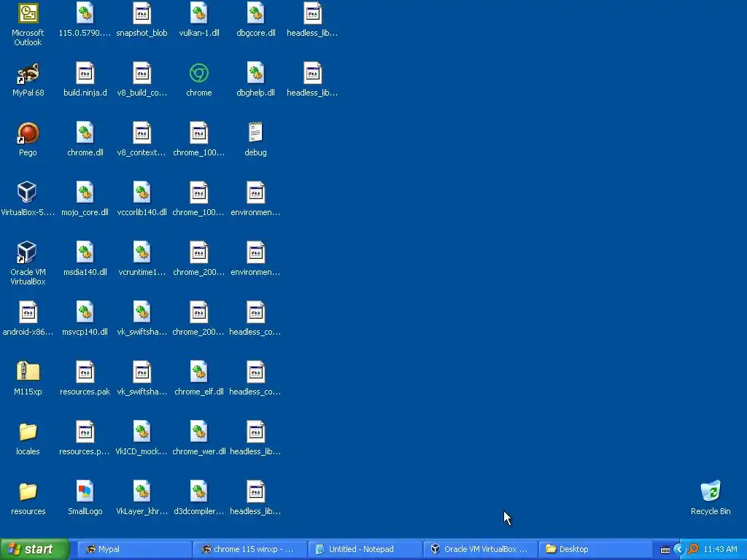Select the dbgcore.dll file icon

point(255,13)
